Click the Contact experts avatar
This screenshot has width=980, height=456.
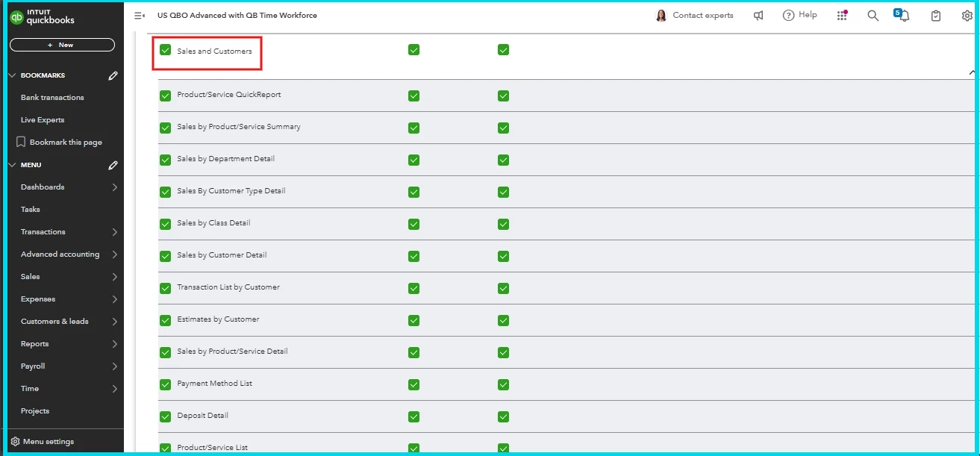(661, 16)
